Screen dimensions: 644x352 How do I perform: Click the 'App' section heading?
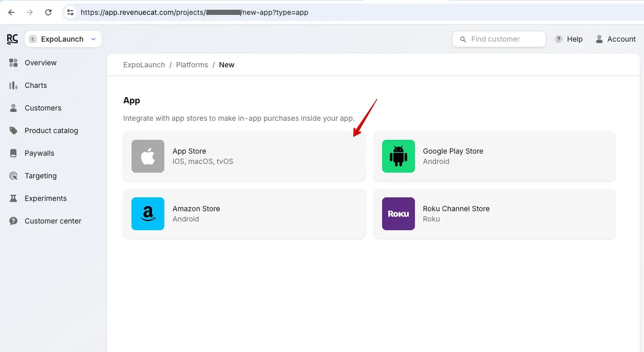click(x=131, y=101)
